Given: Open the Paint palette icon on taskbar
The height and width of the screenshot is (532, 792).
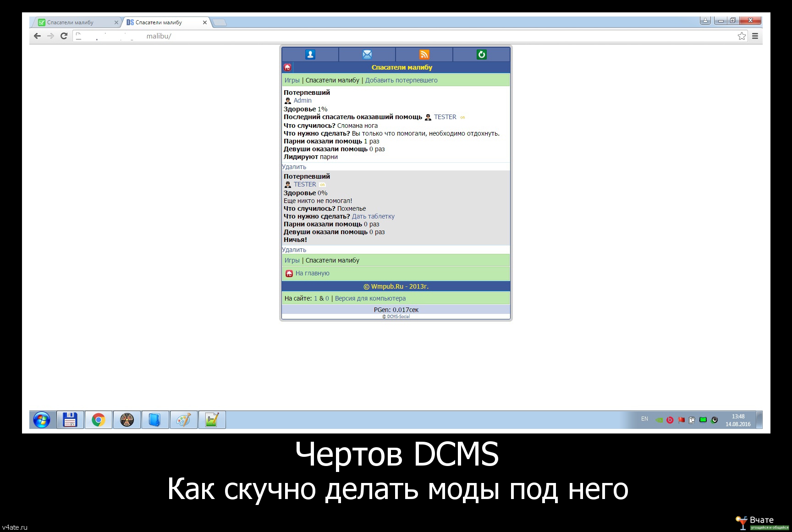Looking at the screenshot, I should tap(183, 420).
